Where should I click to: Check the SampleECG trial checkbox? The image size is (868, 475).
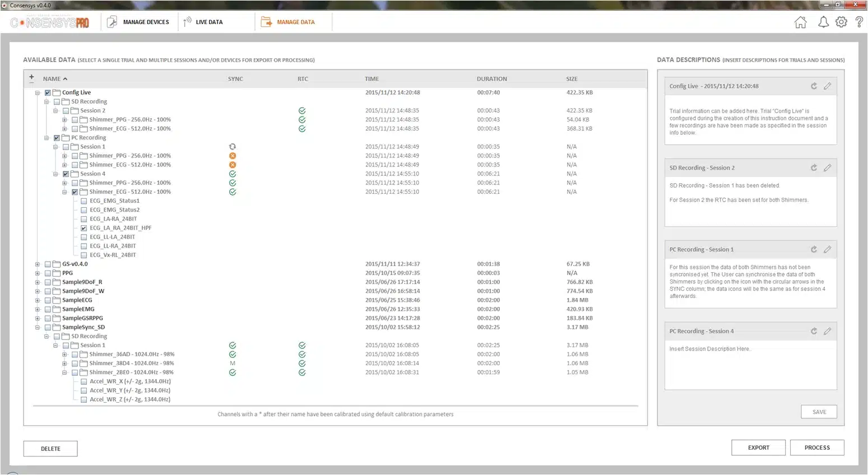point(48,300)
